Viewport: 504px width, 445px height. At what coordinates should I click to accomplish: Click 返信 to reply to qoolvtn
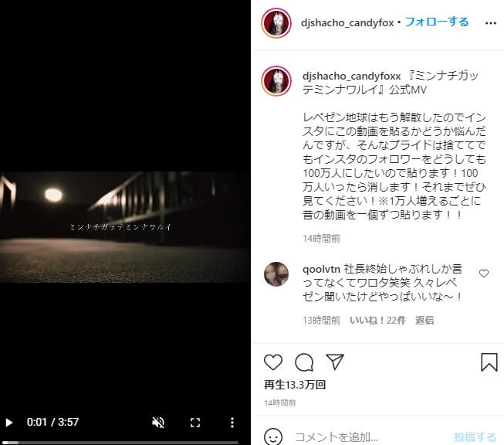(x=425, y=320)
